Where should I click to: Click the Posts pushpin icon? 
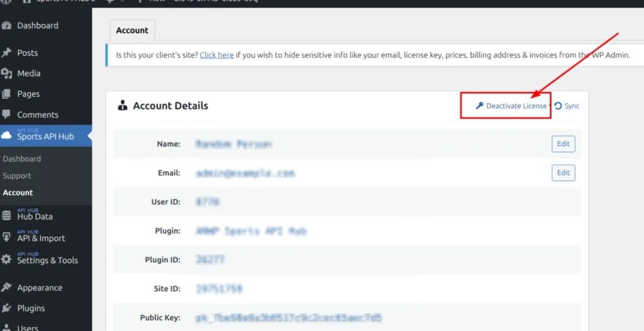coord(6,53)
